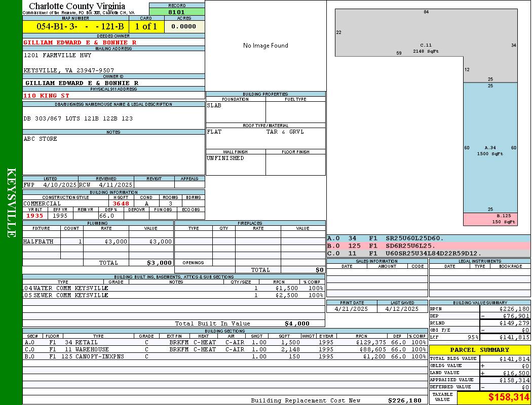
Task: Click the ABC STORE notes text
Action: [41, 139]
